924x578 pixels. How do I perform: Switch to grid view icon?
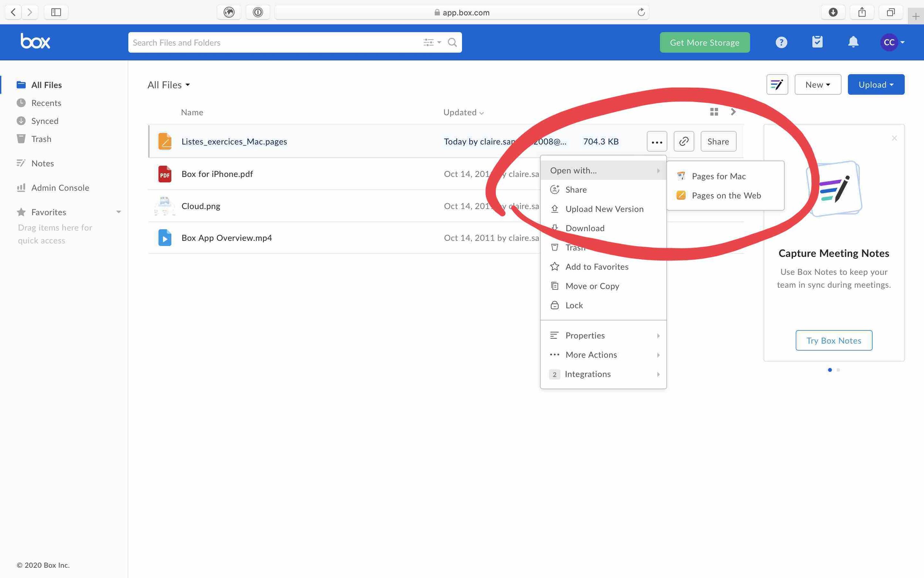coord(714,112)
